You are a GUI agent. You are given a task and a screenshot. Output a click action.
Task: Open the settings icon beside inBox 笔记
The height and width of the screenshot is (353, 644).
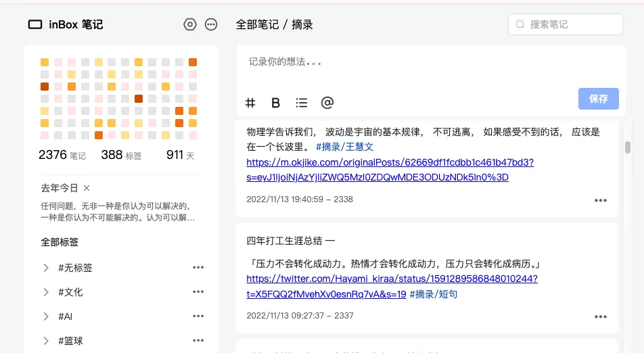click(190, 24)
